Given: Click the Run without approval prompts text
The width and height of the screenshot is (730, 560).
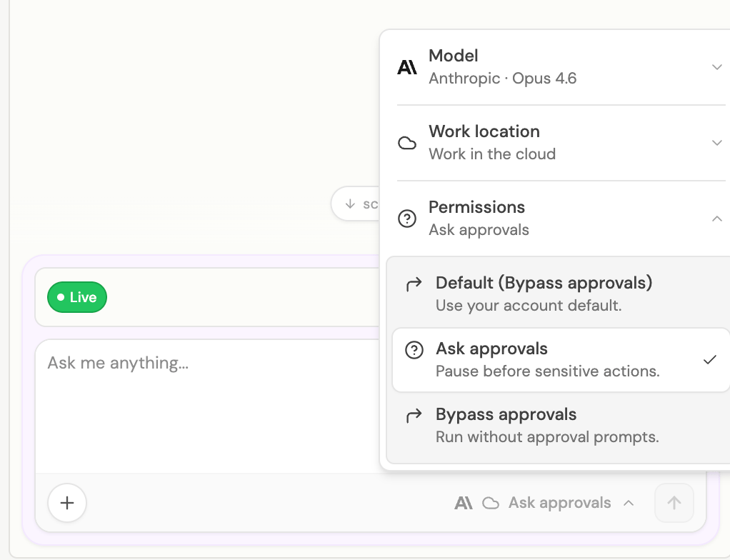Looking at the screenshot, I should pyautogui.click(x=547, y=437).
